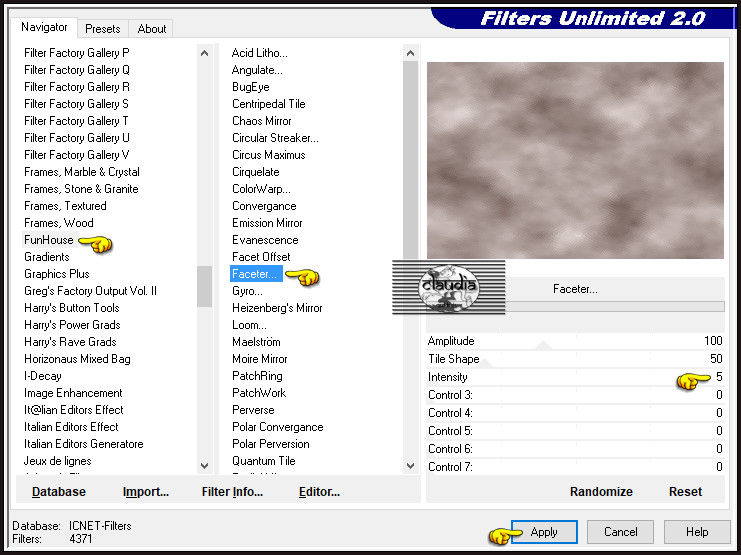Select the Facet Offset filter
741x555 pixels.
coord(261,257)
